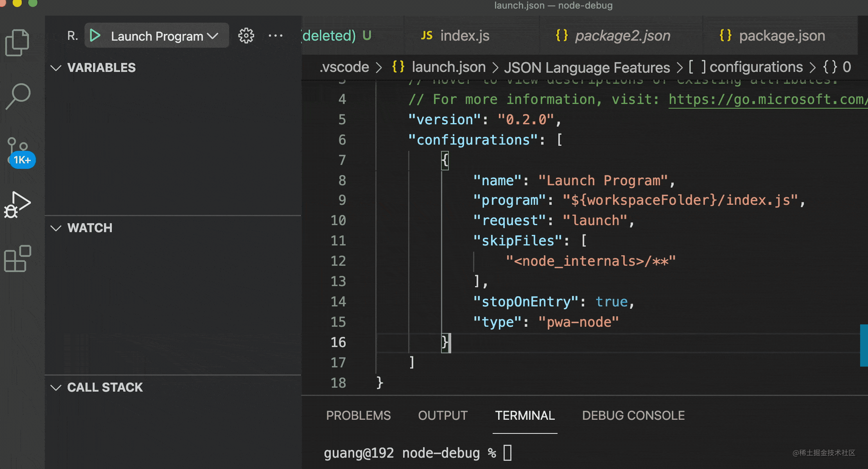868x469 pixels.
Task: Open the debug panel more actions menu
Action: (276, 36)
